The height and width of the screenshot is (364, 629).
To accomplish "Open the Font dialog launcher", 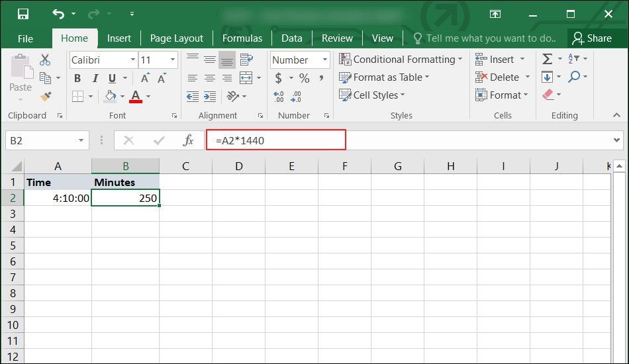I will 175,115.
